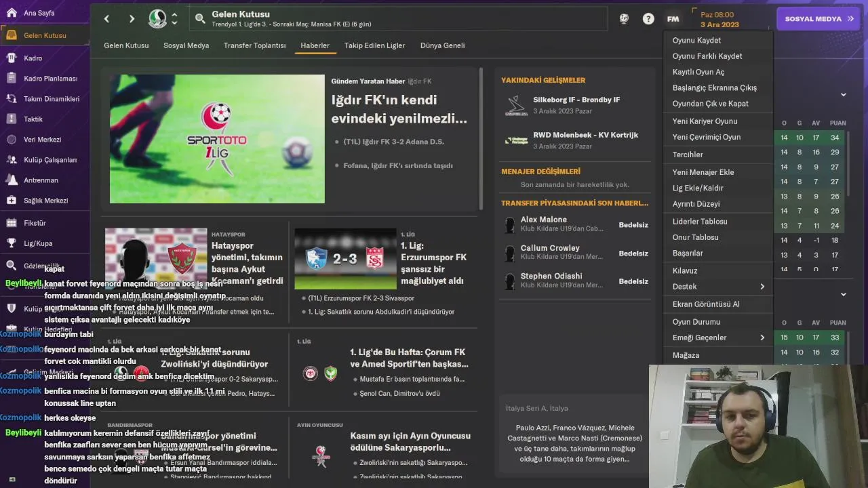Expand lower league table dropdown chevron

(x=844, y=295)
